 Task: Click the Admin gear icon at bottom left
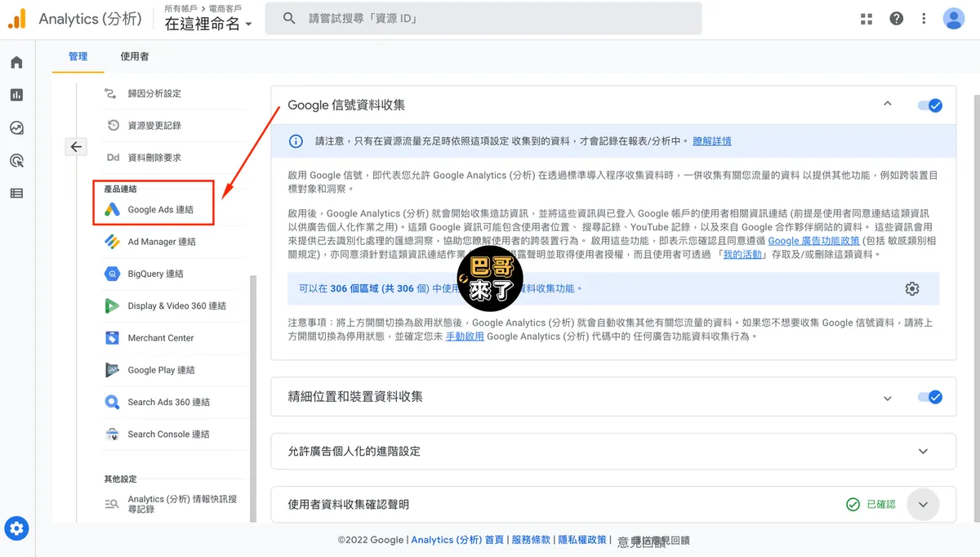tap(16, 528)
